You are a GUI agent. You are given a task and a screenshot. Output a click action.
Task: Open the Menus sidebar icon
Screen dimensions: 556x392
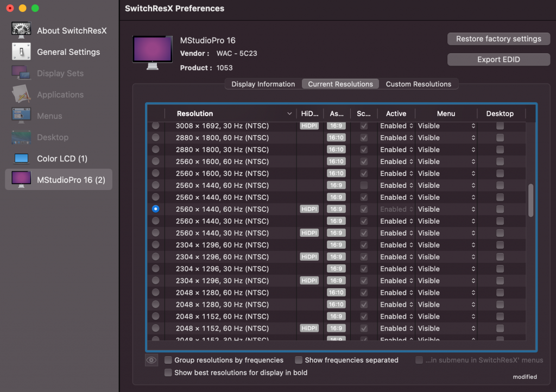tap(21, 116)
